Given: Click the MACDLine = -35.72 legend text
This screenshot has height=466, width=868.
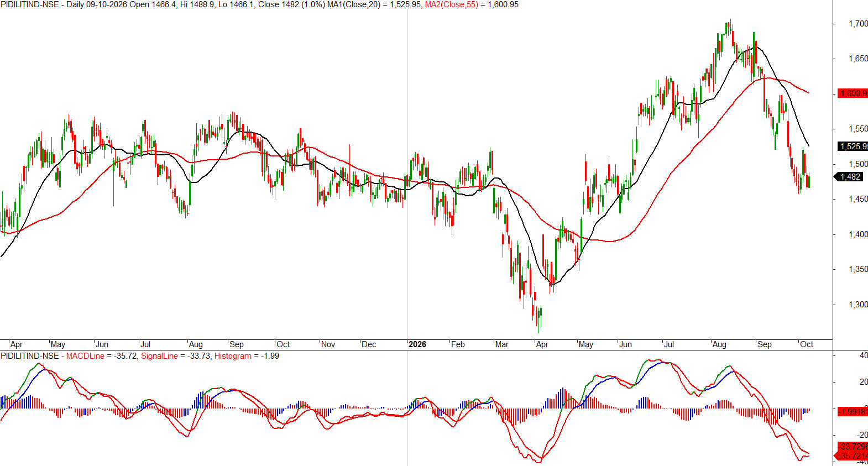Looking at the screenshot, I should (102, 356).
